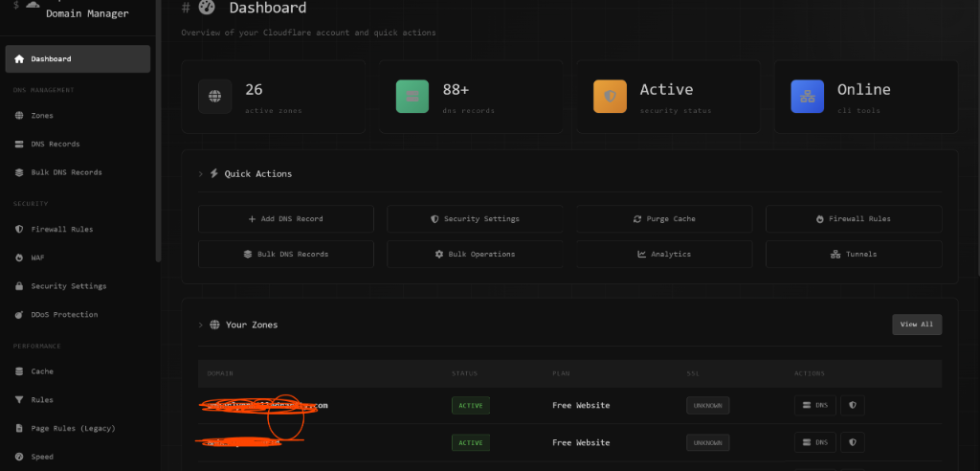Click the globe icon on the active zones card
The height and width of the screenshot is (471, 980).
(x=215, y=97)
